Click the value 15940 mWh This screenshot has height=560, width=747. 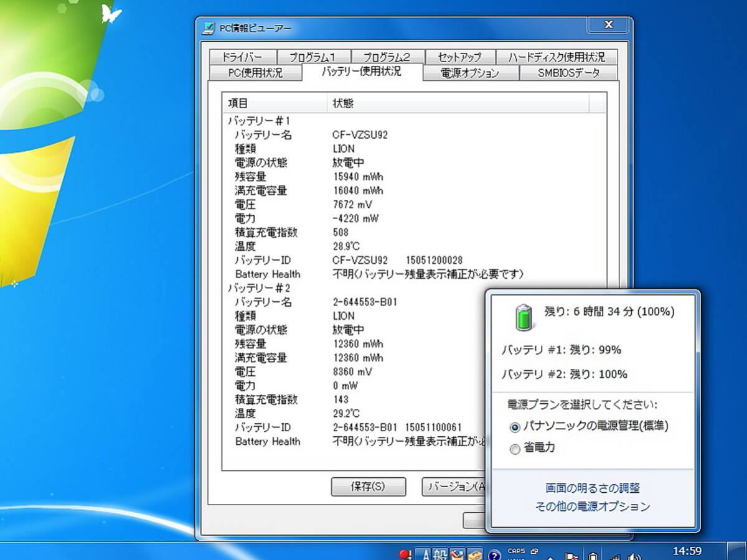tap(358, 177)
